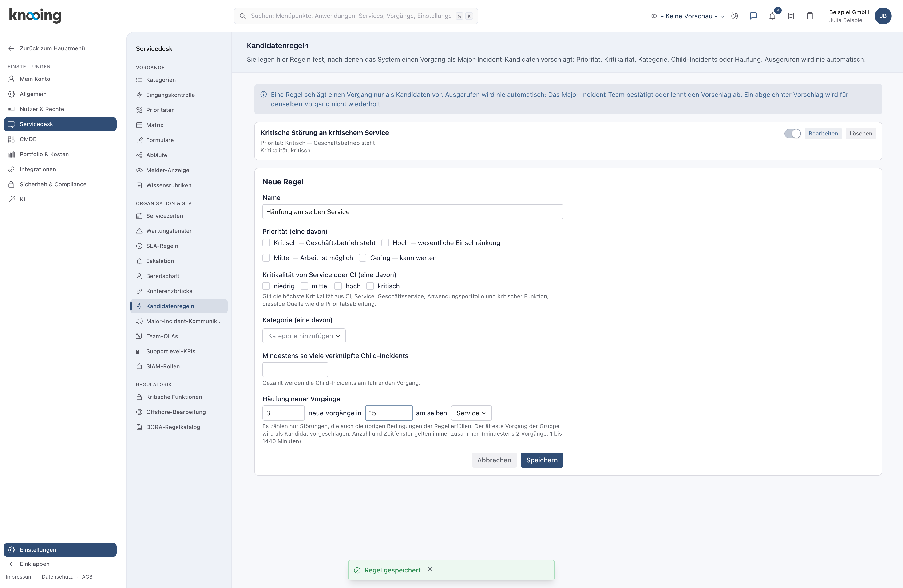Click the Abbrechen button

coord(494,460)
